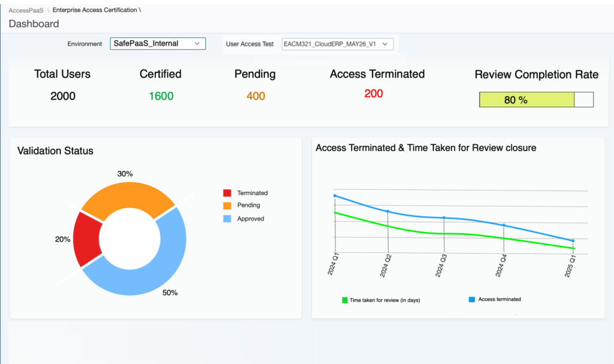The width and height of the screenshot is (614, 364).
Task: Click the 2024 Q2 blue data point
Action: point(388,212)
